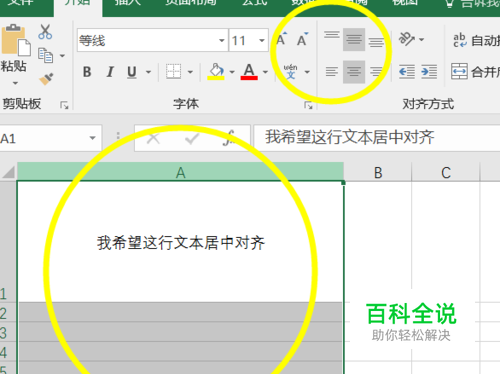This screenshot has width=500, height=374.
Task: Click the Orientation text rotation icon
Action: [407, 39]
